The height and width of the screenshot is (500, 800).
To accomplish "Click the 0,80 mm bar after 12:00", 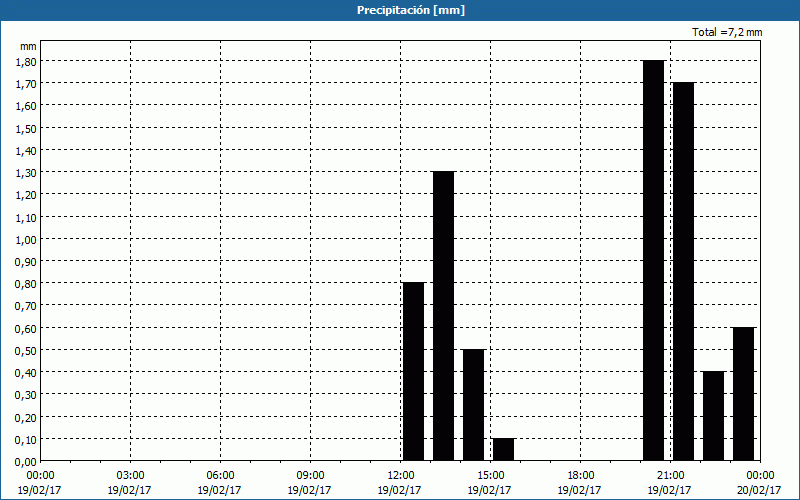I will click(x=413, y=372).
